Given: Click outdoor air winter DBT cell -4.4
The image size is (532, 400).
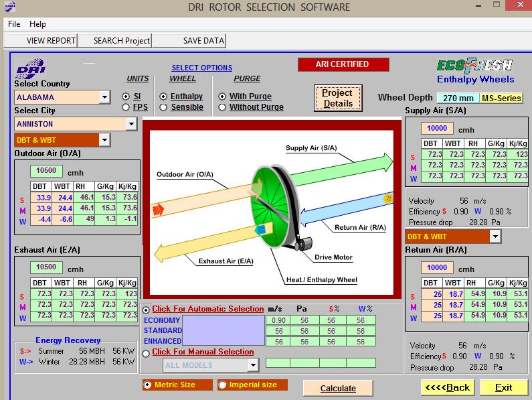Looking at the screenshot, I should [x=41, y=219].
